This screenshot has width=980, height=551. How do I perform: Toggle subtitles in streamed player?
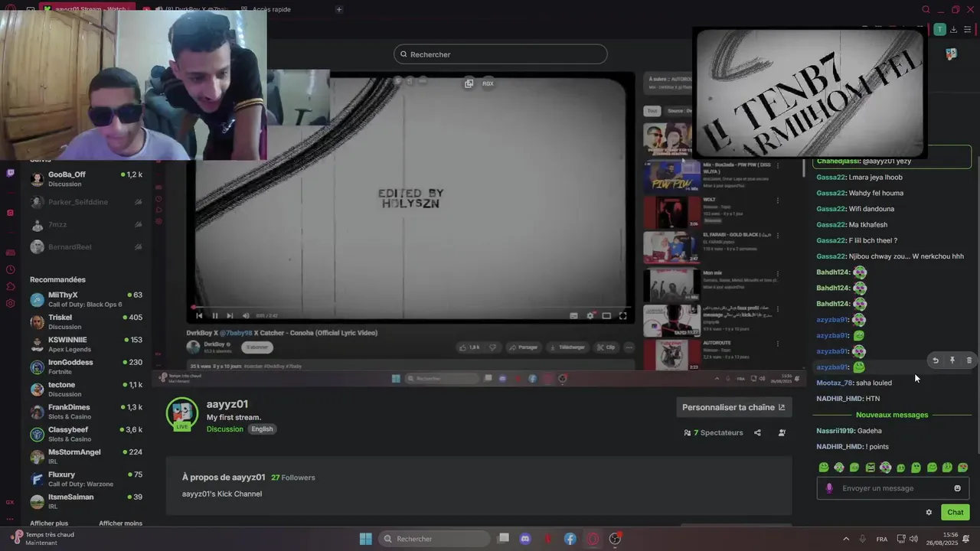click(x=573, y=315)
